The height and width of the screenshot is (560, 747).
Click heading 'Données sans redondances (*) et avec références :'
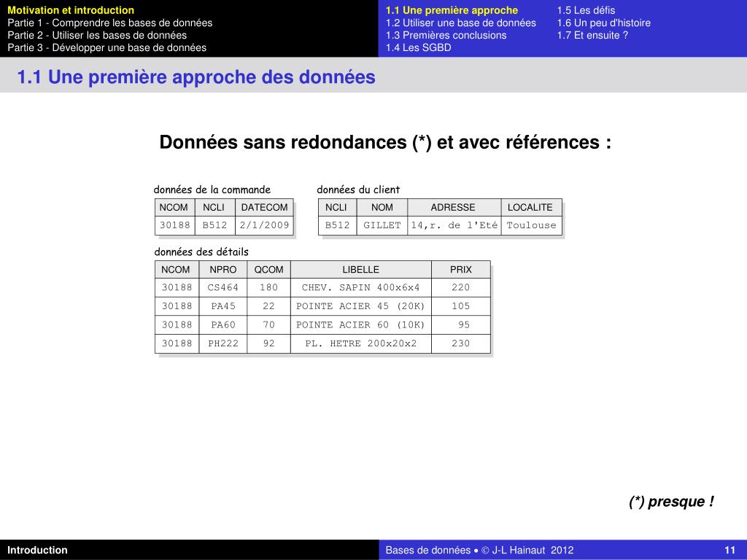click(385, 142)
